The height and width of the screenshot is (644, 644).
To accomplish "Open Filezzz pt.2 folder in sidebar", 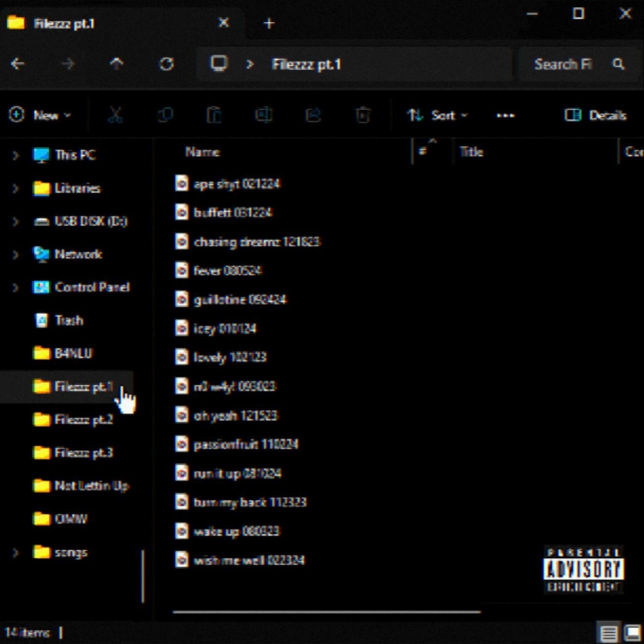I will (x=83, y=420).
